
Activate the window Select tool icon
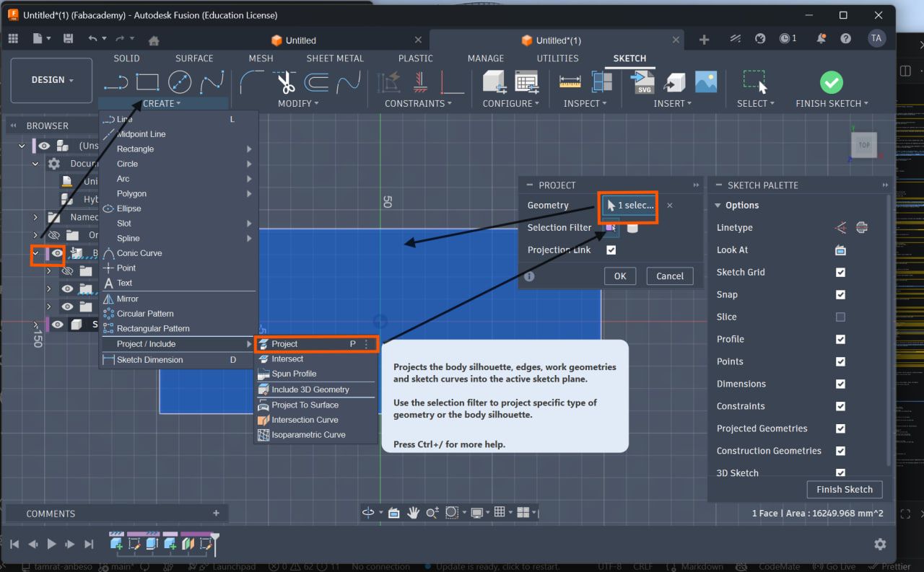tap(755, 82)
